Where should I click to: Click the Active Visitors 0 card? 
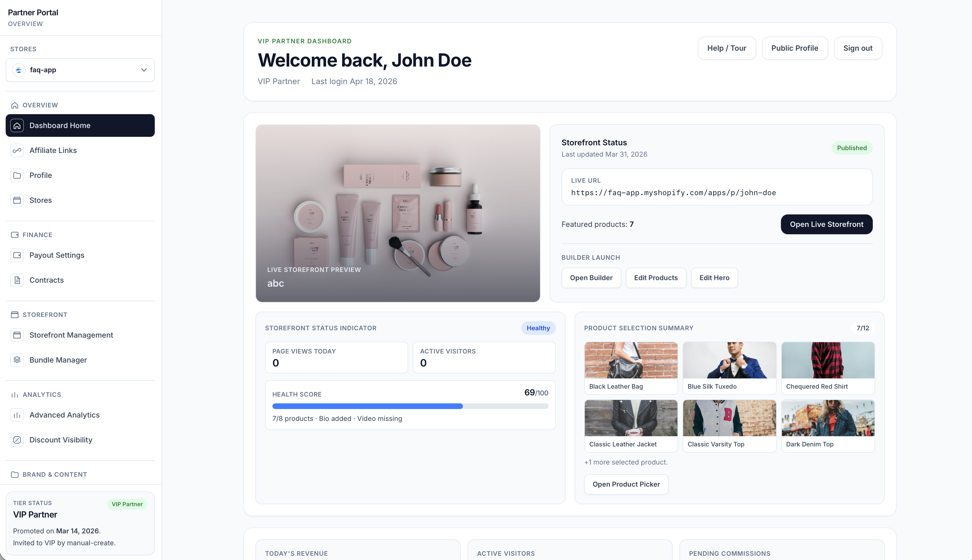pos(484,357)
